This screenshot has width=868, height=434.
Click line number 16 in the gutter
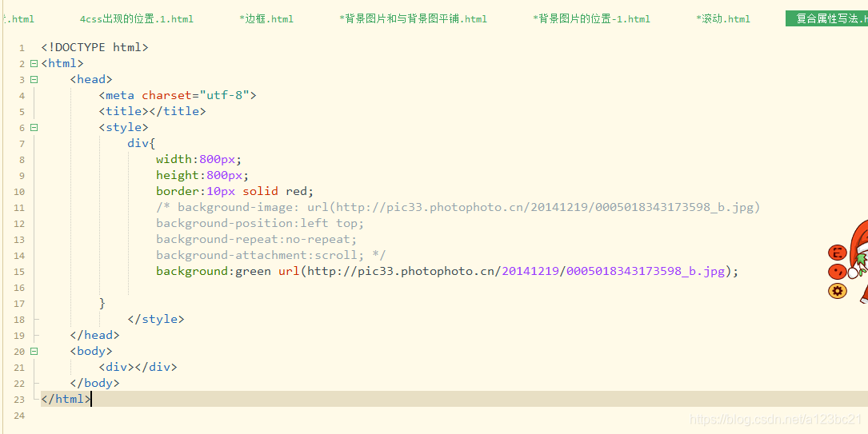[x=19, y=288]
